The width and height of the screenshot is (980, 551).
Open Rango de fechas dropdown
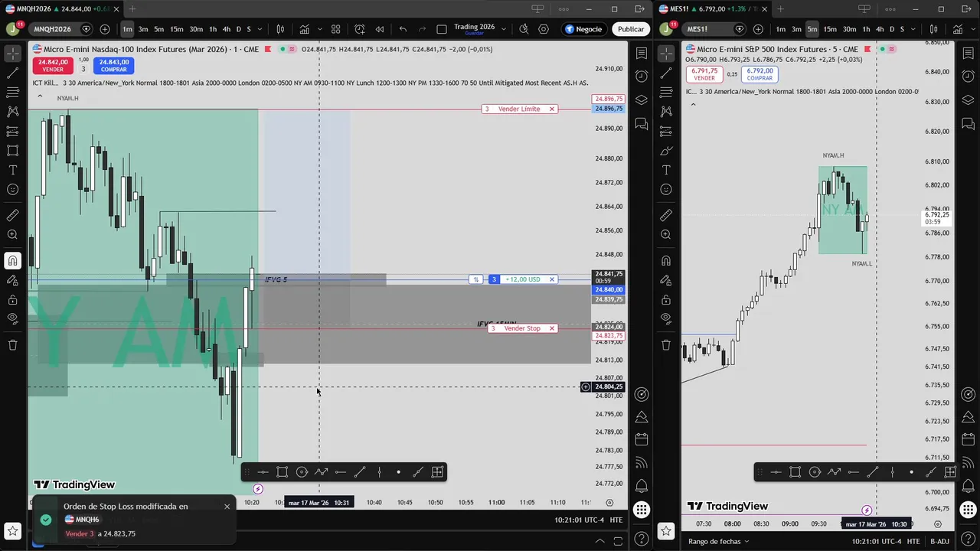[718, 541]
